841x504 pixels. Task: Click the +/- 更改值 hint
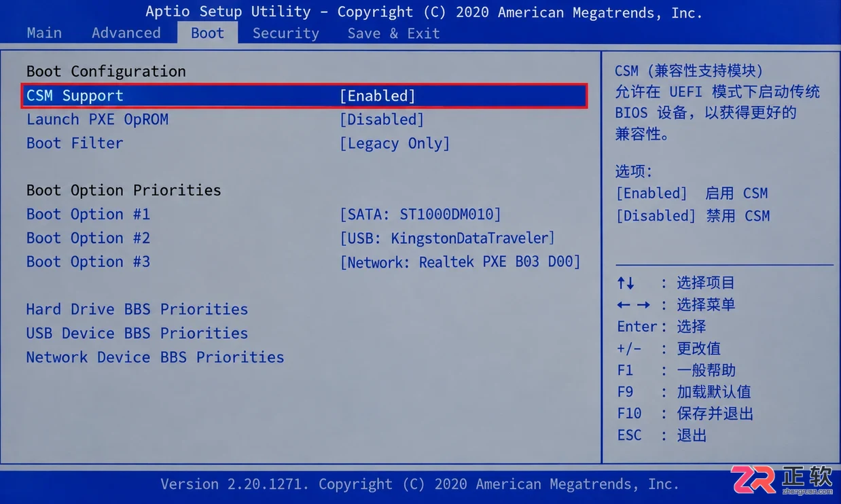pyautogui.click(x=669, y=348)
